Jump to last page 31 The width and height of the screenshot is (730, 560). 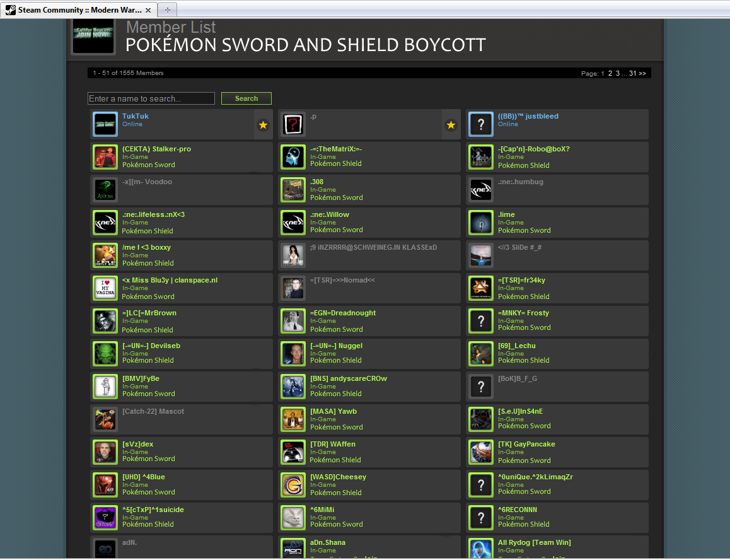(x=633, y=73)
